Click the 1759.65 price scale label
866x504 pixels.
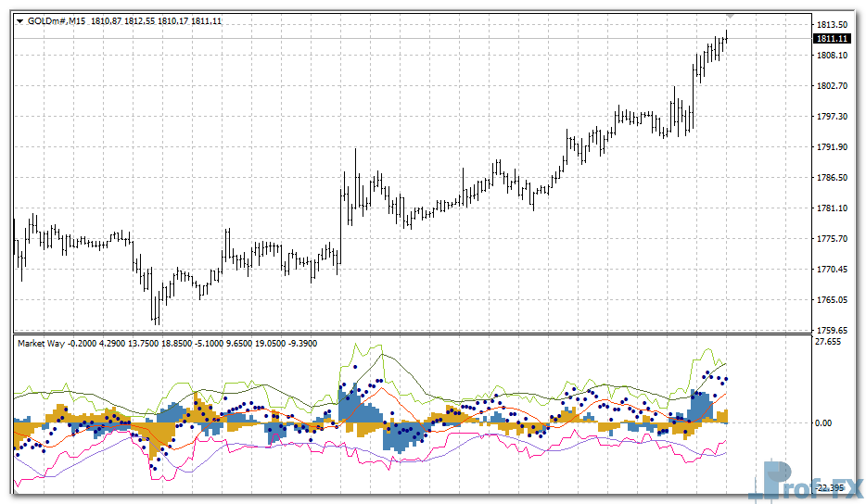(x=832, y=330)
